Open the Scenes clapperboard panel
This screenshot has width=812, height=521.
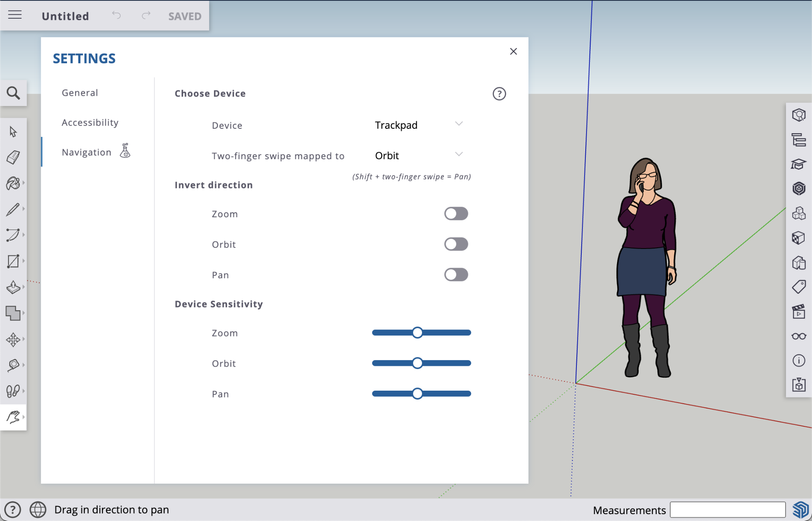(x=799, y=312)
